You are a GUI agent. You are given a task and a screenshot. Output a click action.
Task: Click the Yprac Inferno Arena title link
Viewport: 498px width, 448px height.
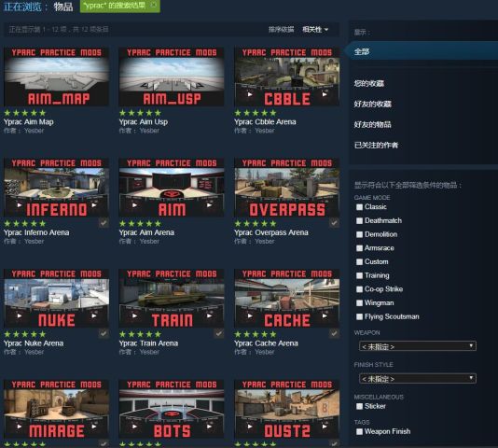click(x=36, y=232)
